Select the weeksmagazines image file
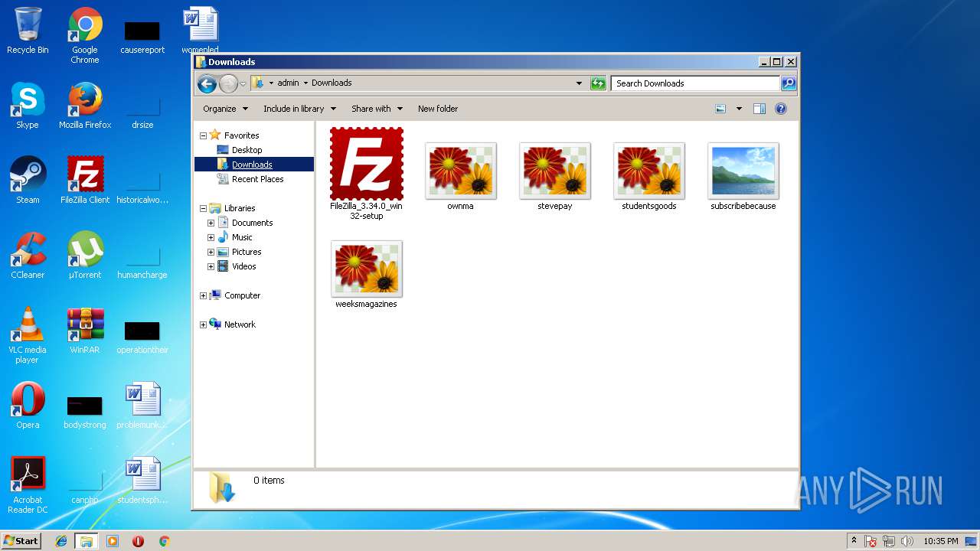 (366, 274)
